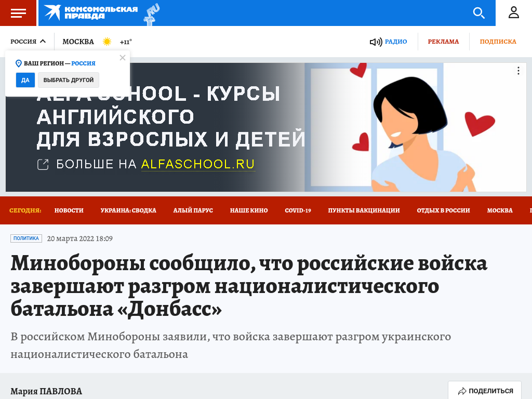
Task: Open НАШЕ КИНО menu item
Action: tap(249, 210)
